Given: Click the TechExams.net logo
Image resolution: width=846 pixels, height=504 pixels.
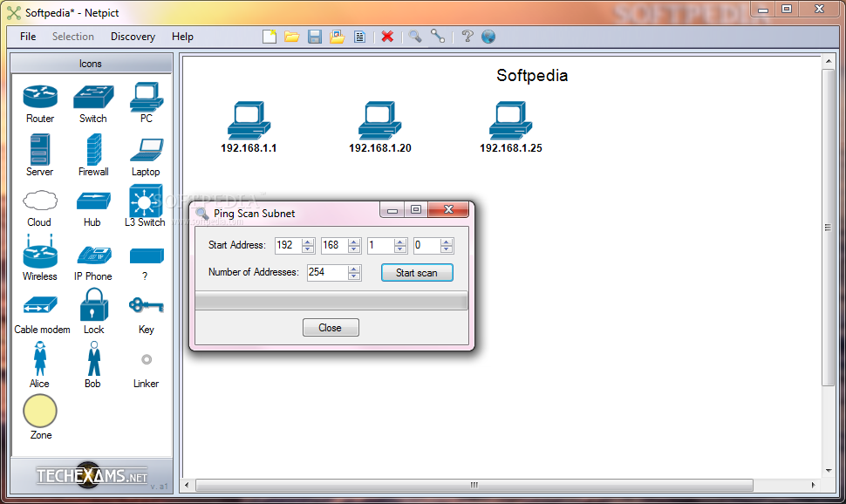Looking at the screenshot, I should coord(92,475).
